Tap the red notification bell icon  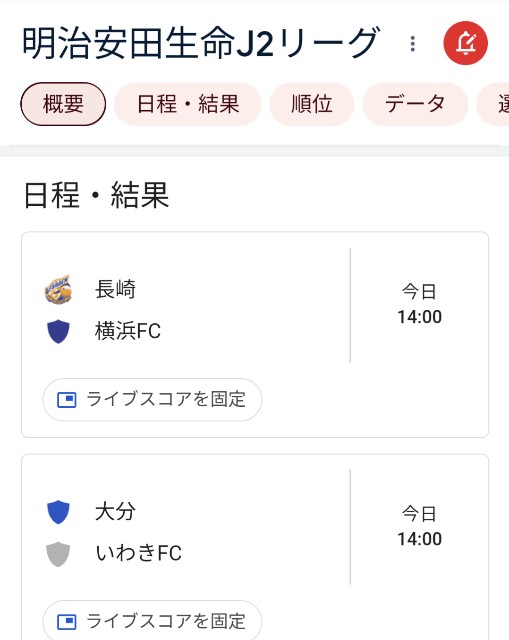pos(465,43)
